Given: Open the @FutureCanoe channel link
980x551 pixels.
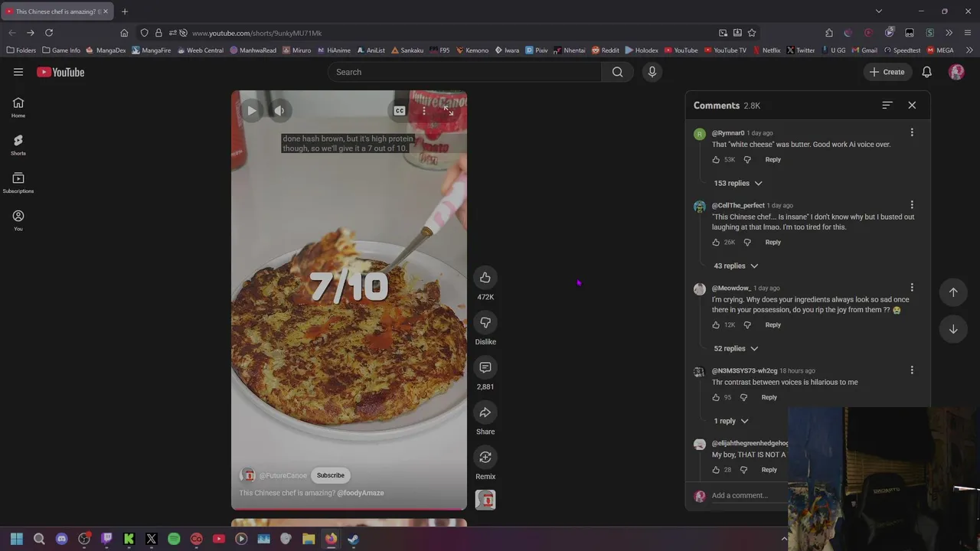Looking at the screenshot, I should (x=283, y=475).
